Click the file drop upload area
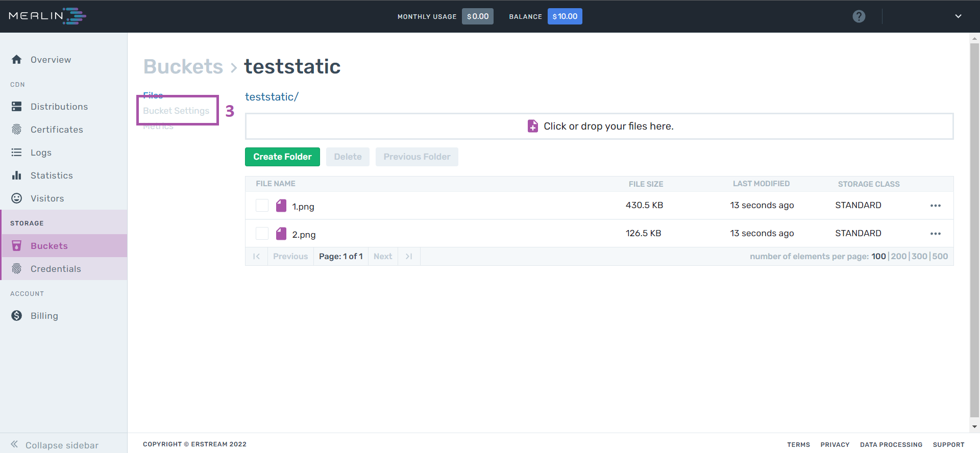Viewport: 980px width, 453px height. 599,126
